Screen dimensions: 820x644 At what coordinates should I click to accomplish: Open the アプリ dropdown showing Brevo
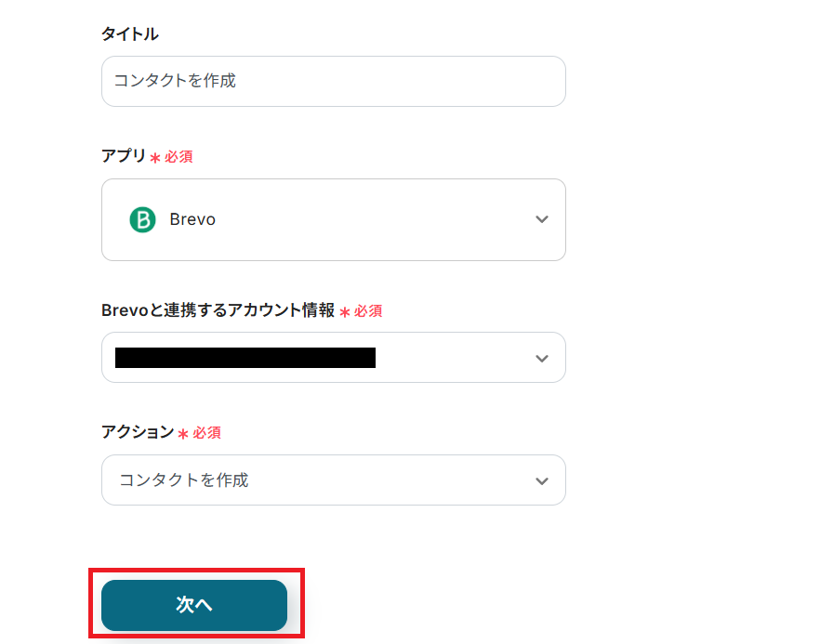point(333,219)
